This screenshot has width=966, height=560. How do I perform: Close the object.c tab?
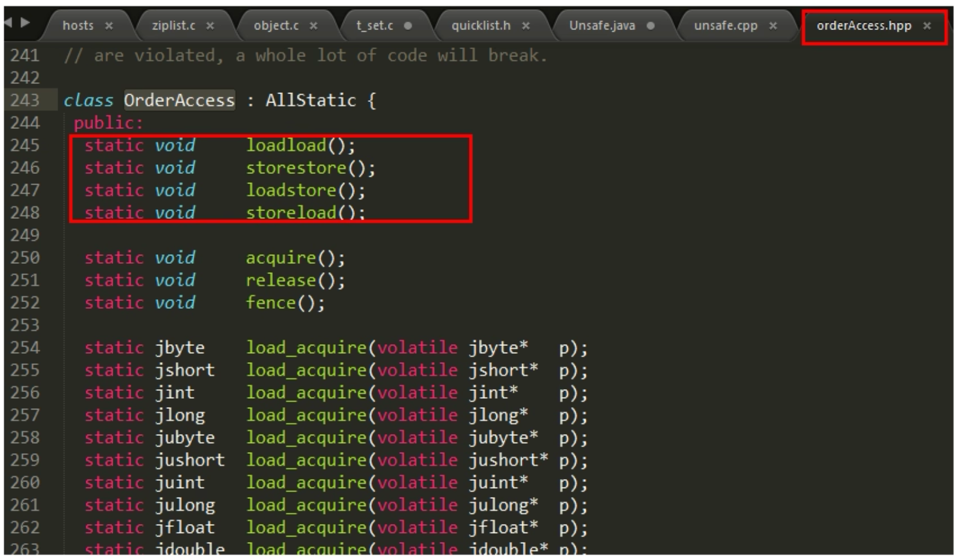click(x=313, y=26)
